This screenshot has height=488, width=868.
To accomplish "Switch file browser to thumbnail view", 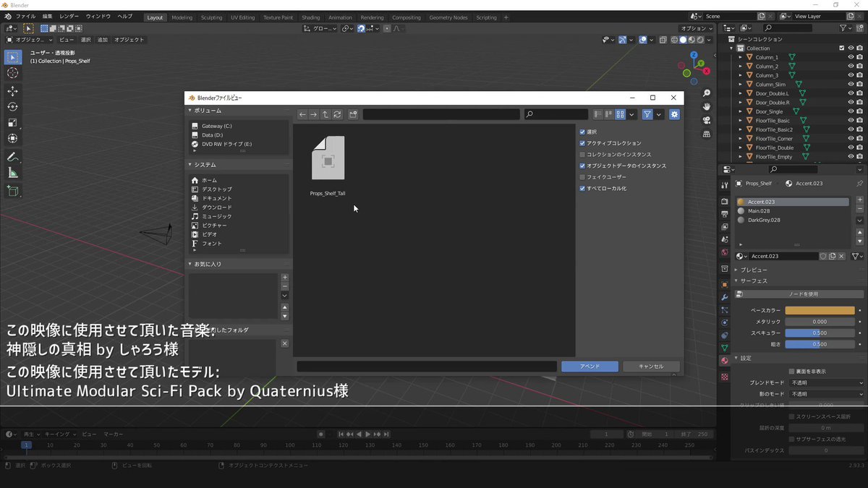I will click(x=621, y=114).
